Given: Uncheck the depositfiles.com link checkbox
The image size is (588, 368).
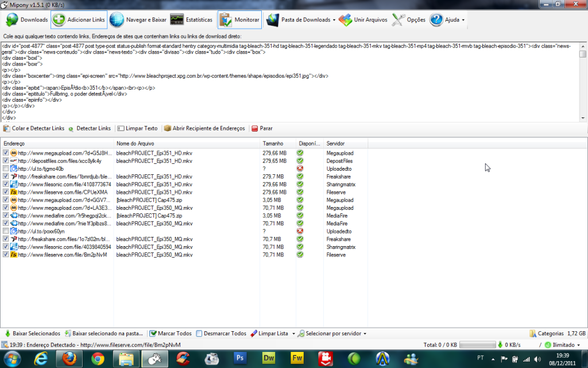Looking at the screenshot, I should tap(6, 161).
